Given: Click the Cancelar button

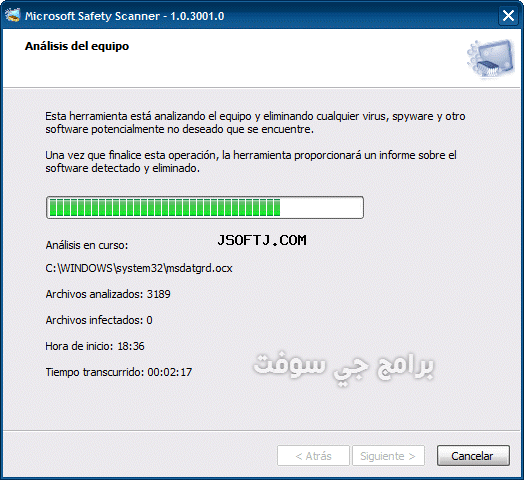Looking at the screenshot, I should pos(473,456).
